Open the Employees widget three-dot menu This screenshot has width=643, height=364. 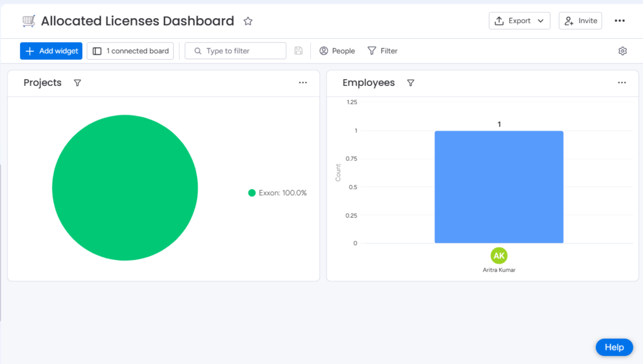pos(622,83)
